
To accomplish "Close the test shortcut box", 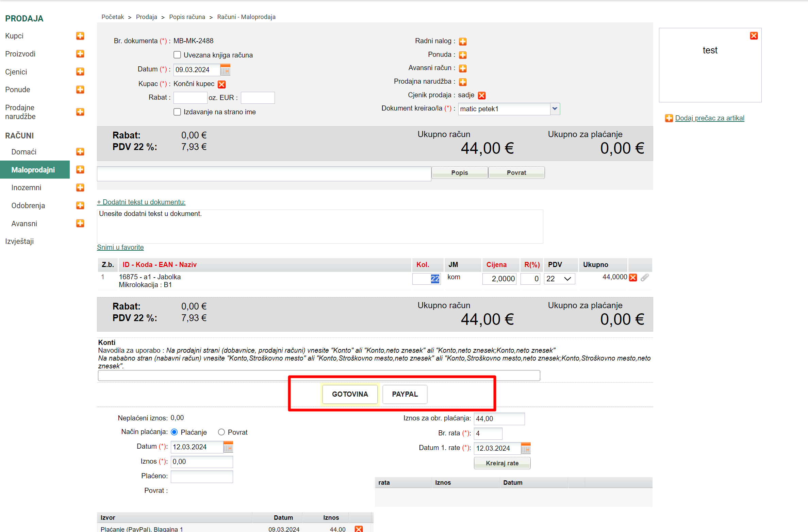I will 754,36.
